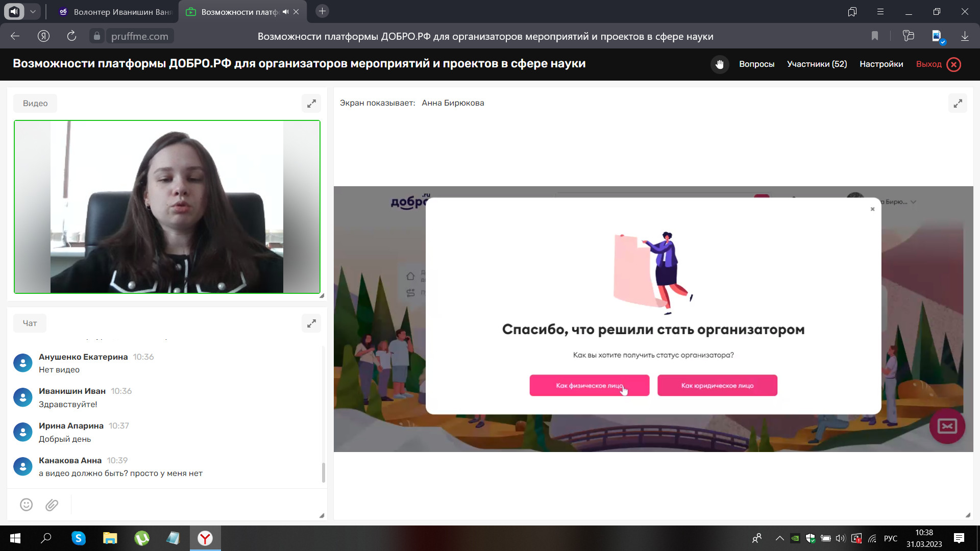Click Ирина Апарина's chat avatar
The width and height of the screenshot is (980, 551).
click(22, 432)
